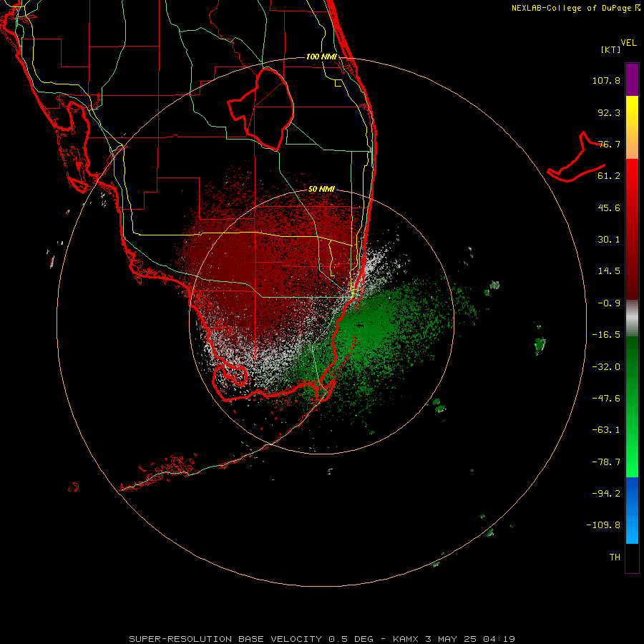Click the 14.5 velocity scale value

click(x=609, y=271)
